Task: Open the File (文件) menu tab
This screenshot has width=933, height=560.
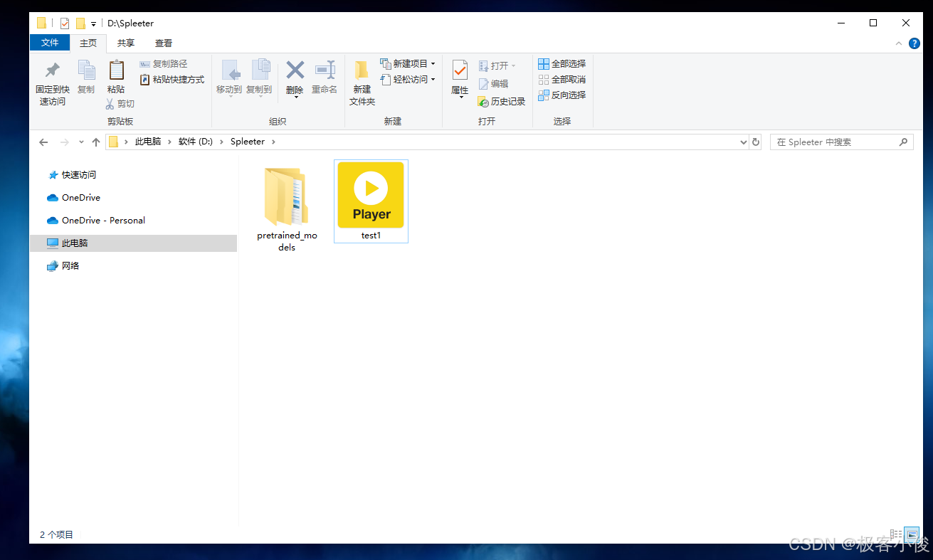Action: pos(50,43)
